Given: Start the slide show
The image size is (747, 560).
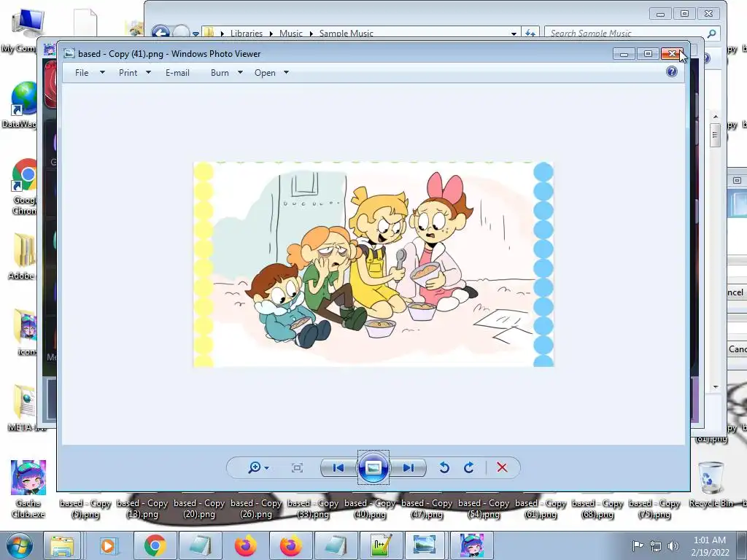Looking at the screenshot, I should point(373,467).
